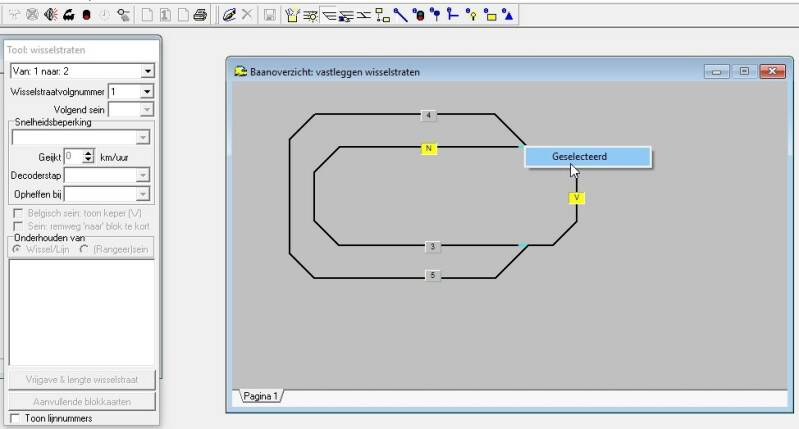Click block label 4 on the track

[x=429, y=116]
